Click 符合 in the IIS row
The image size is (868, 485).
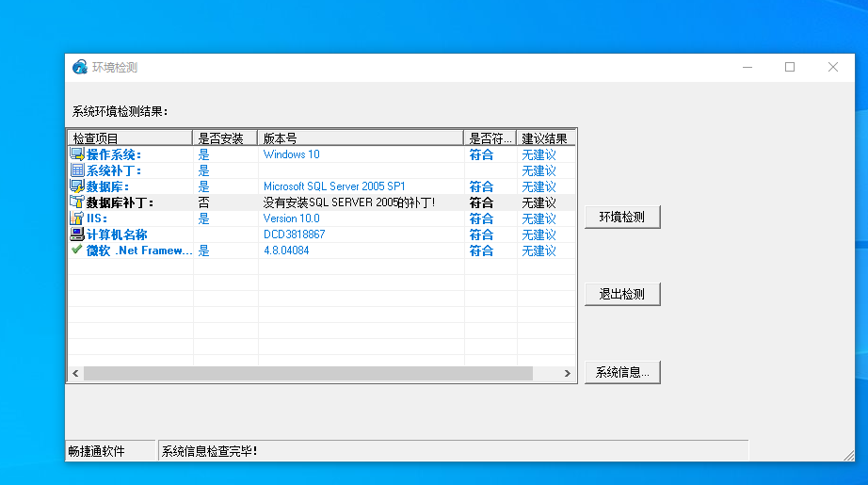click(481, 218)
